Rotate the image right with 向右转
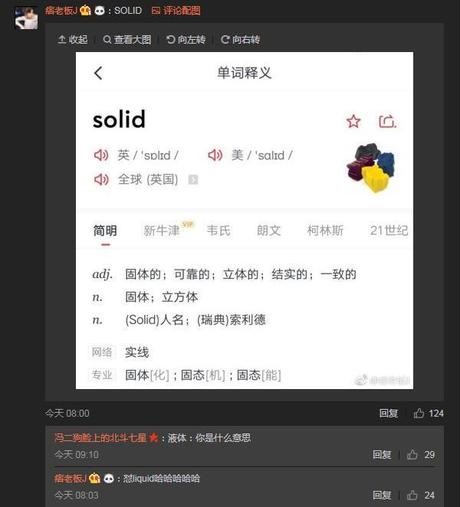The height and width of the screenshot is (507, 460). click(240, 40)
